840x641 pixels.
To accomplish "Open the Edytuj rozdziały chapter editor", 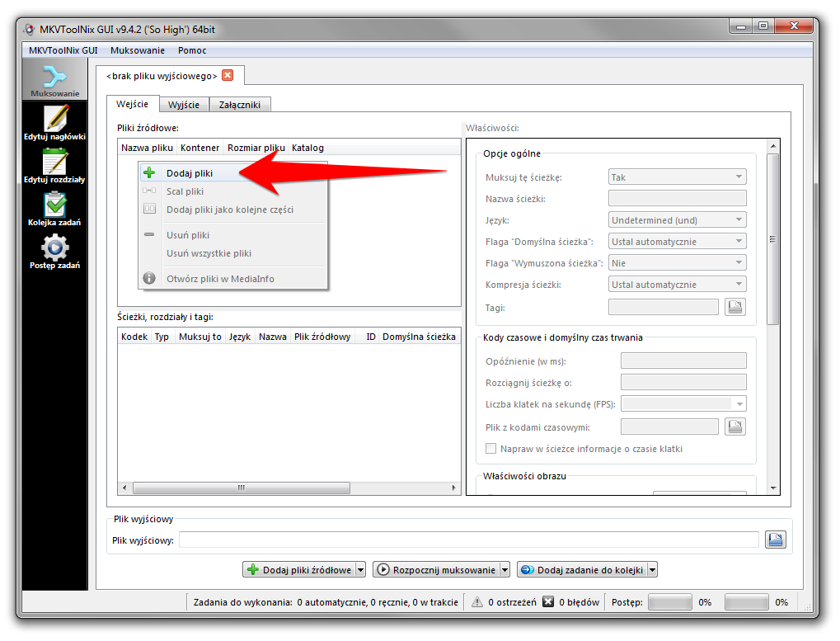I will tap(54, 166).
